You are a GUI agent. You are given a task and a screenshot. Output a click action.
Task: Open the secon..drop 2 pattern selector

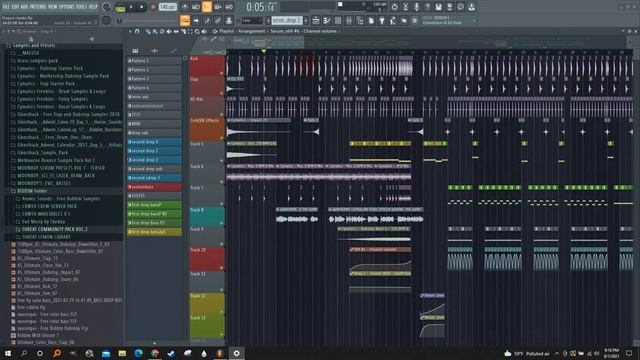tap(287, 20)
